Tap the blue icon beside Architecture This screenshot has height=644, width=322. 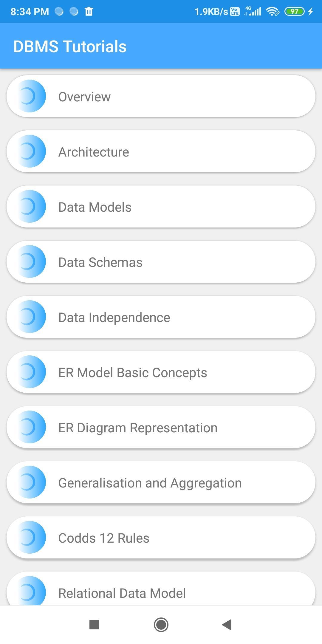point(30,151)
